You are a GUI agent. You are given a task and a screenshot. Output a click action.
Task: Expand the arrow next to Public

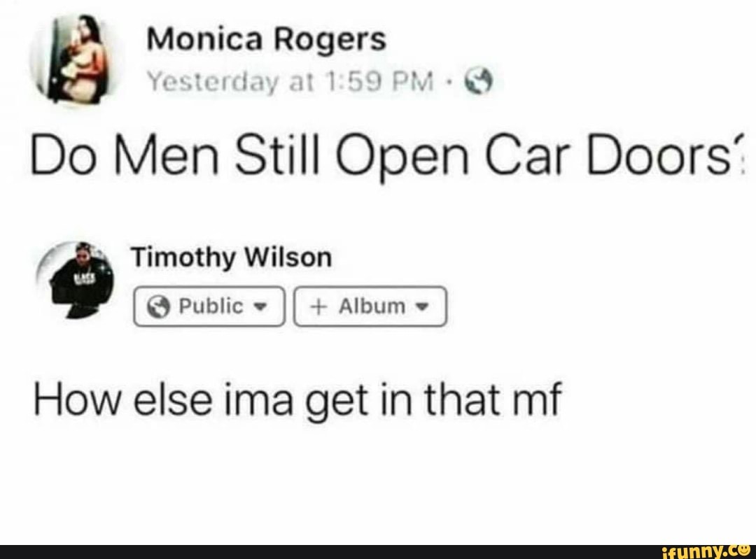(x=260, y=306)
